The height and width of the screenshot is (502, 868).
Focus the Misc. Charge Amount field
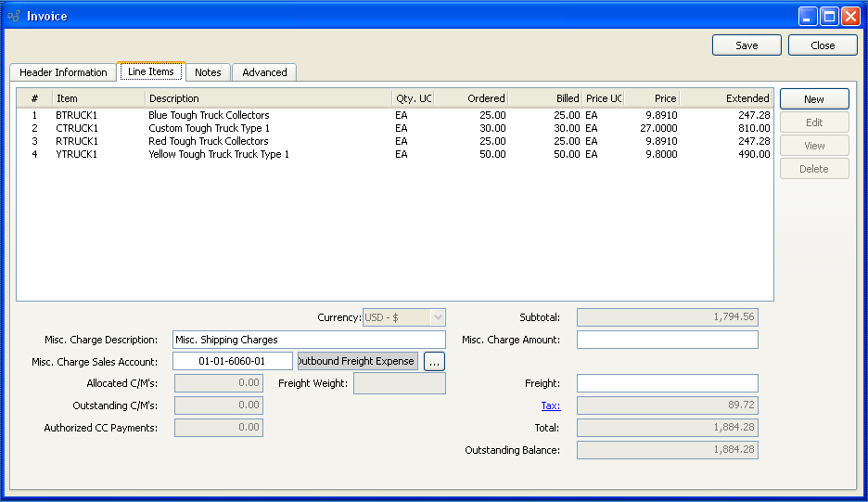point(667,340)
